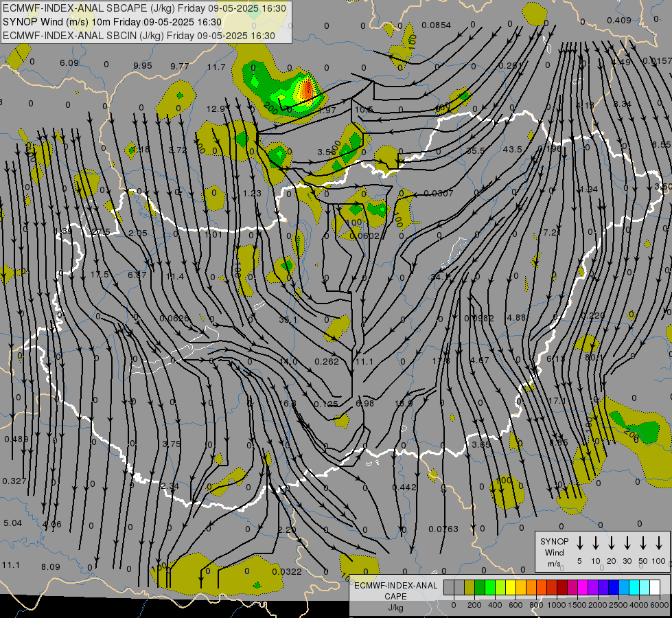672x618 pixels.
Task: Click the station value 0.409
Action: 619,20
